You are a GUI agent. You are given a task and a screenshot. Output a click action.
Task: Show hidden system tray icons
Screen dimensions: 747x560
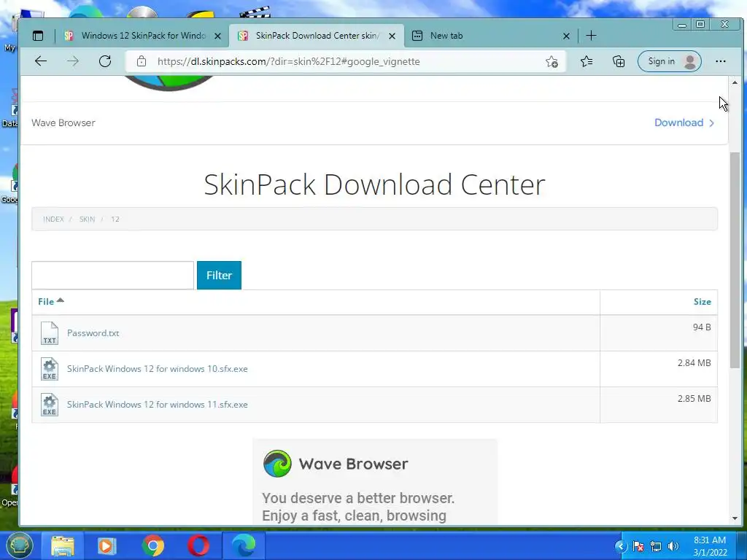pyautogui.click(x=620, y=546)
